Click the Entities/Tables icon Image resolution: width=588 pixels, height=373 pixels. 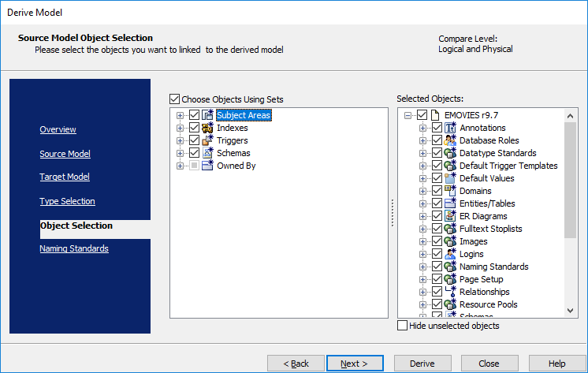[450, 203]
